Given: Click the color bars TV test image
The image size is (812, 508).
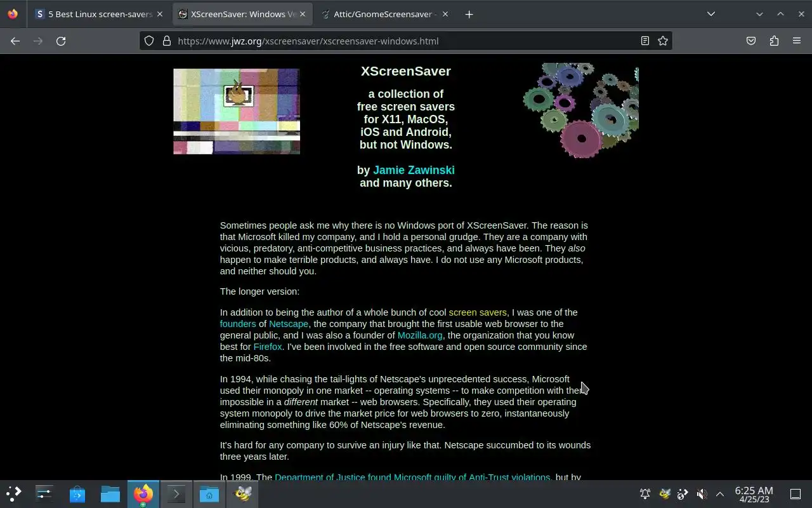Looking at the screenshot, I should coord(237,111).
